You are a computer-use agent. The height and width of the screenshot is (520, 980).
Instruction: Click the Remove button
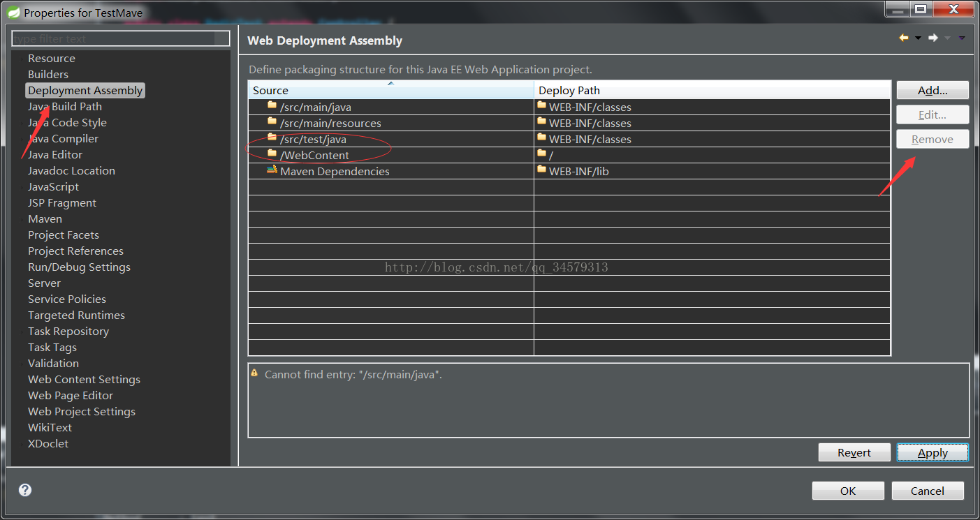[x=933, y=139]
